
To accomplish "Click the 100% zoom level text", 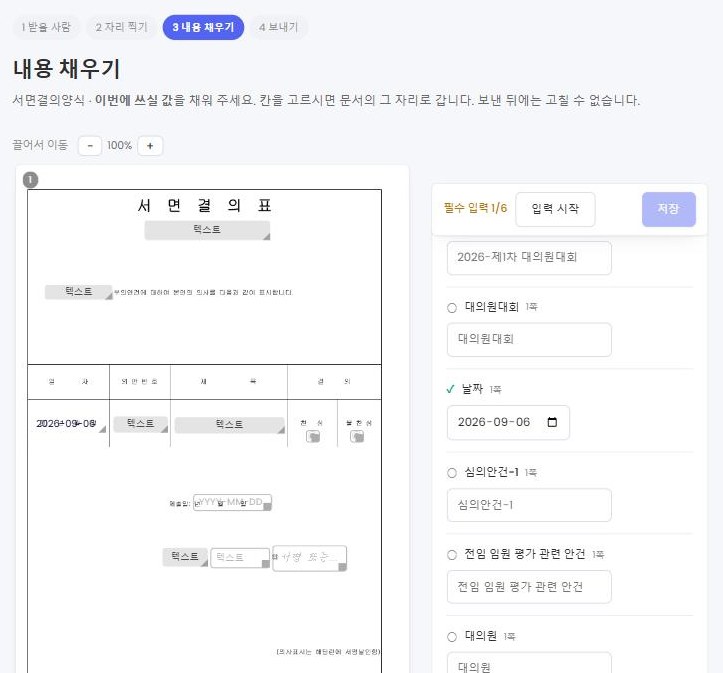I will pos(119,146).
